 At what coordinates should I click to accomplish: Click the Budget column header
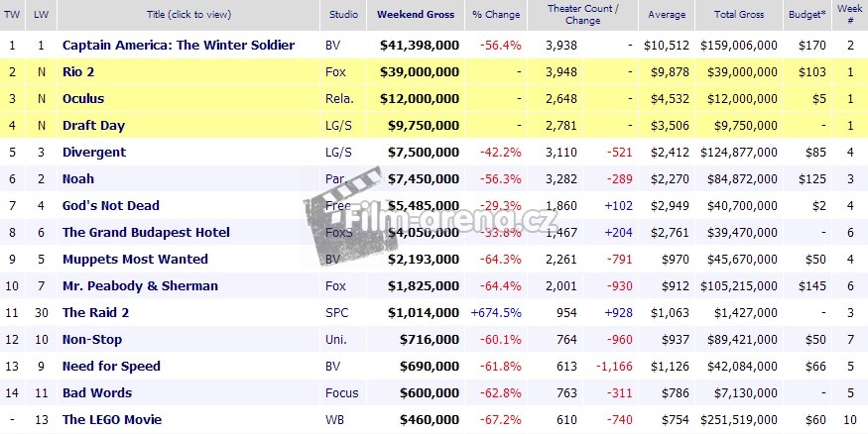click(x=806, y=15)
